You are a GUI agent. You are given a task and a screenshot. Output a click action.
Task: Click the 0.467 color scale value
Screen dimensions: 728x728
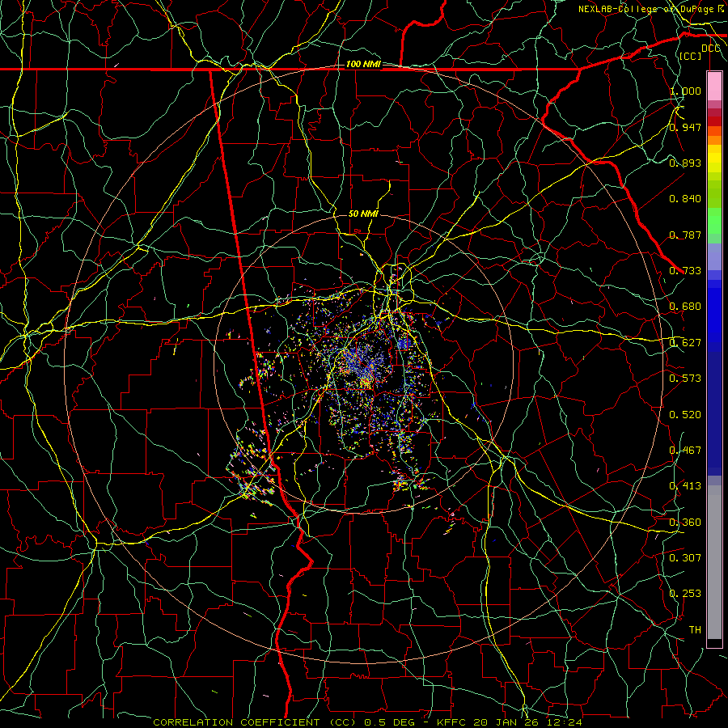click(685, 451)
